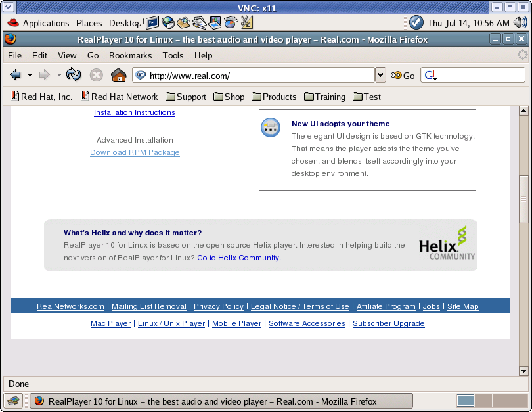Click the scissors icon in the top panel

(247, 23)
